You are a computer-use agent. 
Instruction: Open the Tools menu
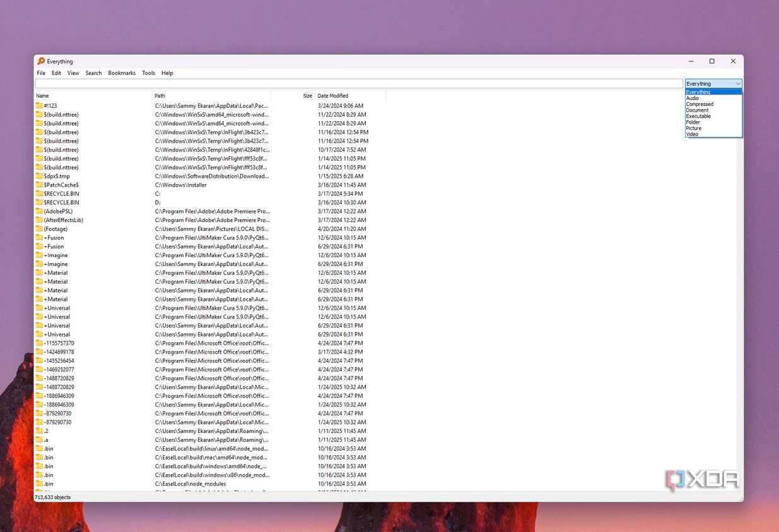[x=148, y=73]
